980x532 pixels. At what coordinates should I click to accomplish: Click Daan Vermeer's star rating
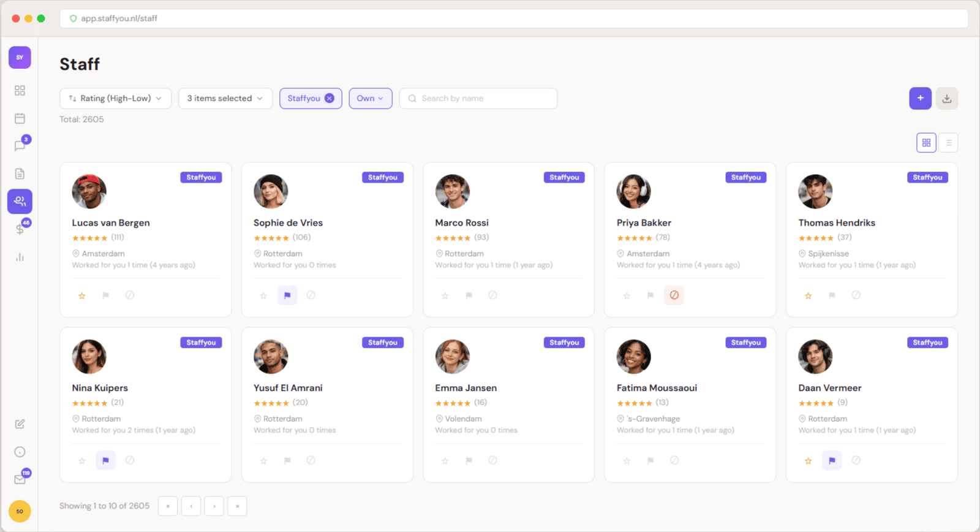click(x=816, y=403)
